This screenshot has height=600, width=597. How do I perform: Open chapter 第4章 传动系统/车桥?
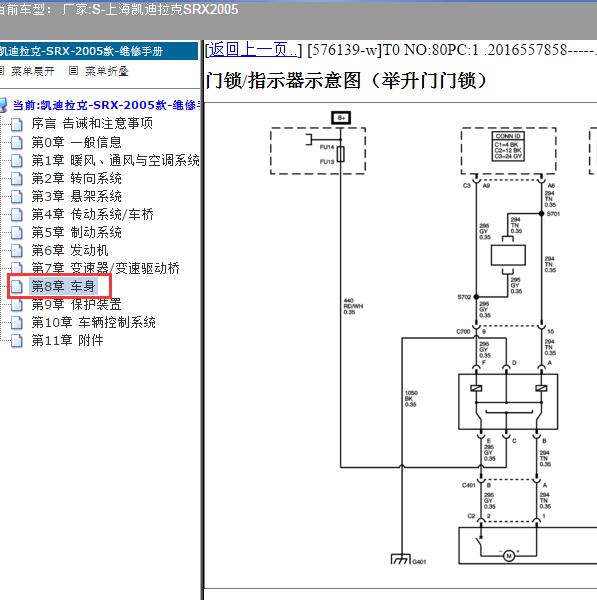click(x=92, y=214)
